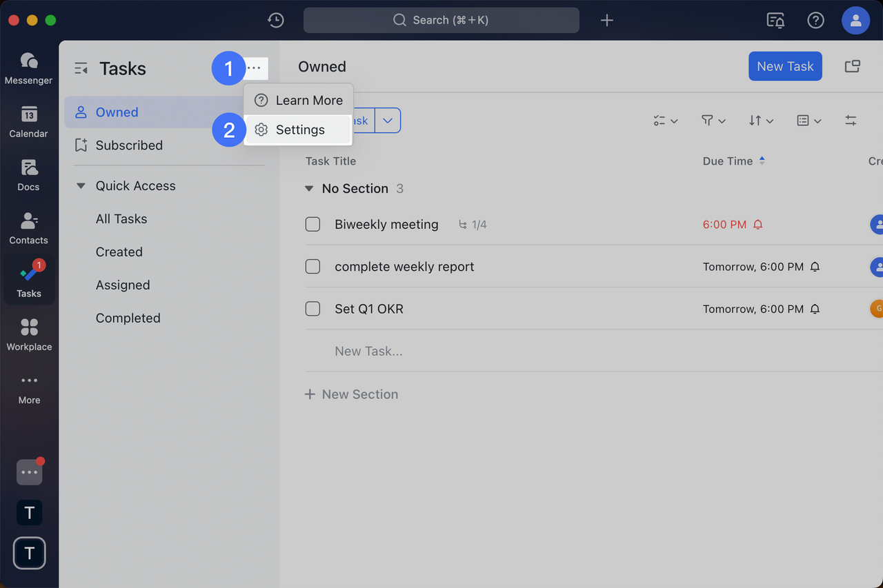Collapse the Quick Access tree
Viewport: 883px width, 588px height.
(x=81, y=186)
